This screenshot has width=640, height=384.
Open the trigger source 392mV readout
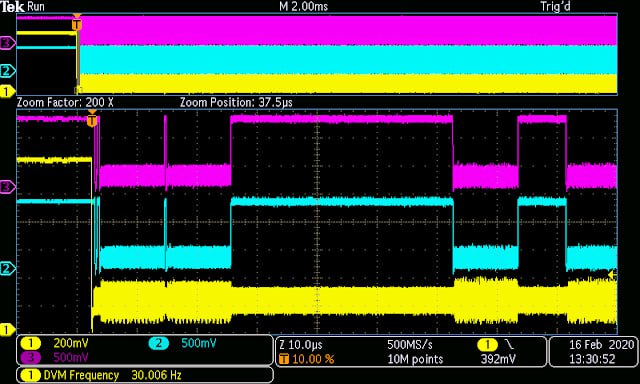(x=497, y=352)
